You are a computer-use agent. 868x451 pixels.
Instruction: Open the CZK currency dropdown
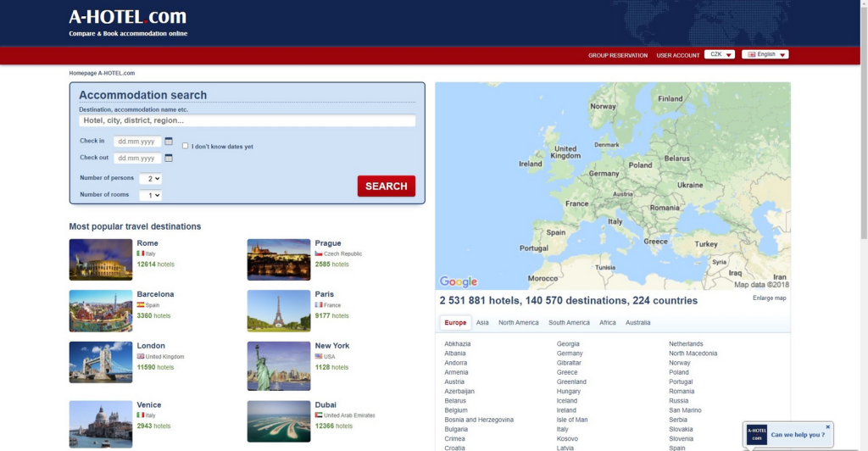720,54
